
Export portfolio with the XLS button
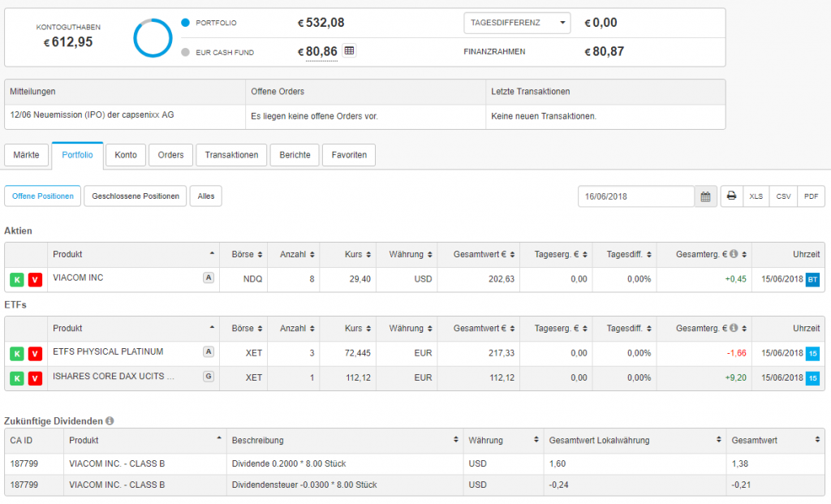[x=756, y=196]
